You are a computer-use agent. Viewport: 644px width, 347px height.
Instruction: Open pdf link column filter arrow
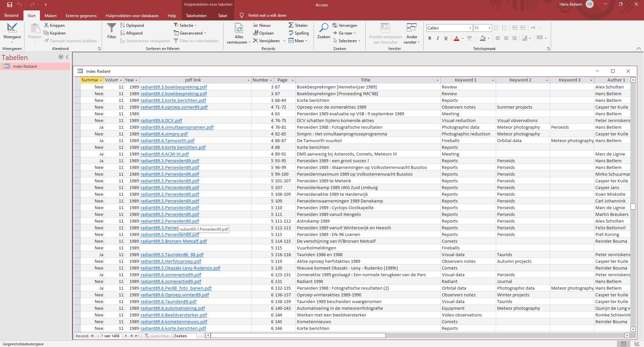pos(248,80)
